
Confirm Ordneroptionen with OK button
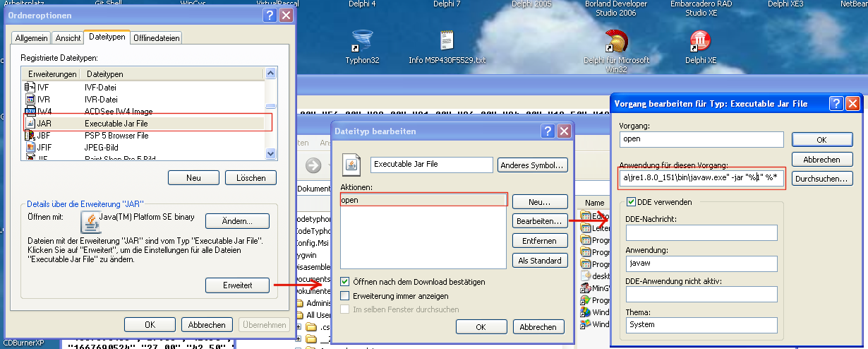150,325
